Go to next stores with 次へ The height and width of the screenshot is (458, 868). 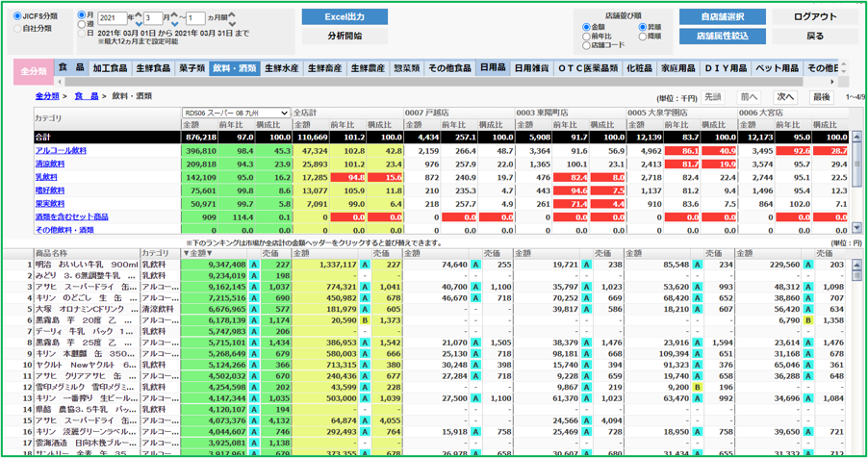[785, 97]
